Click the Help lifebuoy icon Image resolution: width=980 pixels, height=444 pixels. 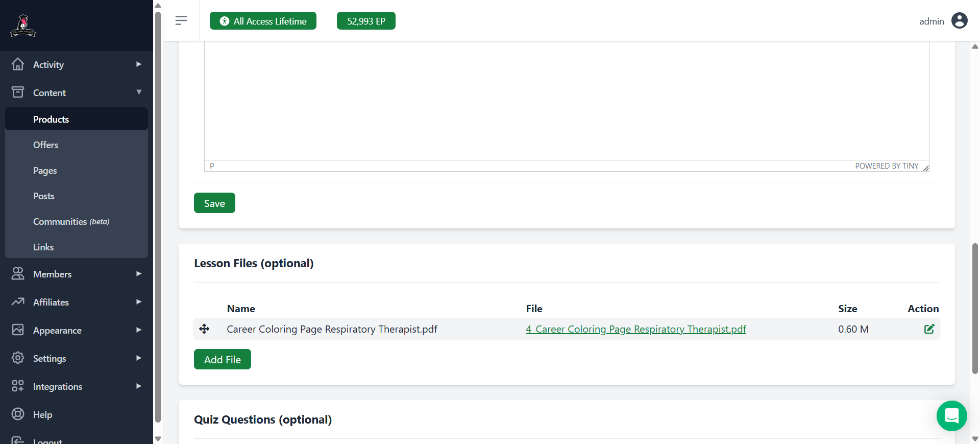coord(18,414)
